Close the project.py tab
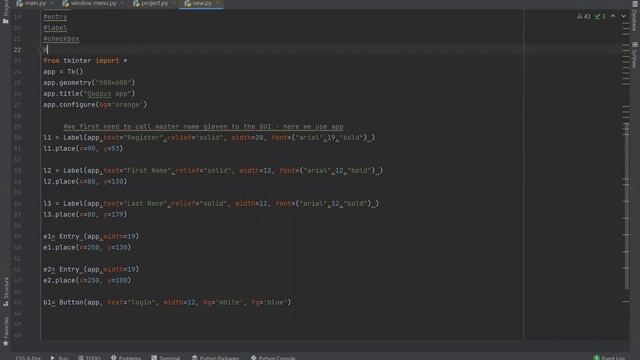 (173, 3)
